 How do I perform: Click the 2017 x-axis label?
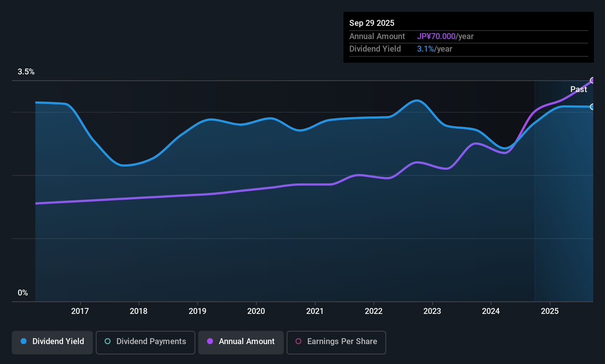coord(80,311)
